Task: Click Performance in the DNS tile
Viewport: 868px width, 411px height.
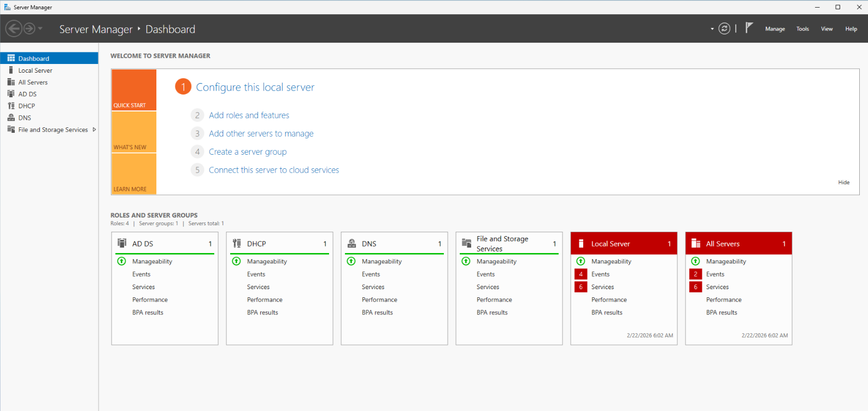Action: point(379,300)
